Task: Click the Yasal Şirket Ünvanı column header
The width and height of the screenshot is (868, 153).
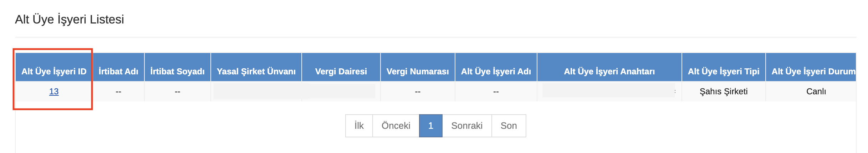Action: (x=256, y=71)
